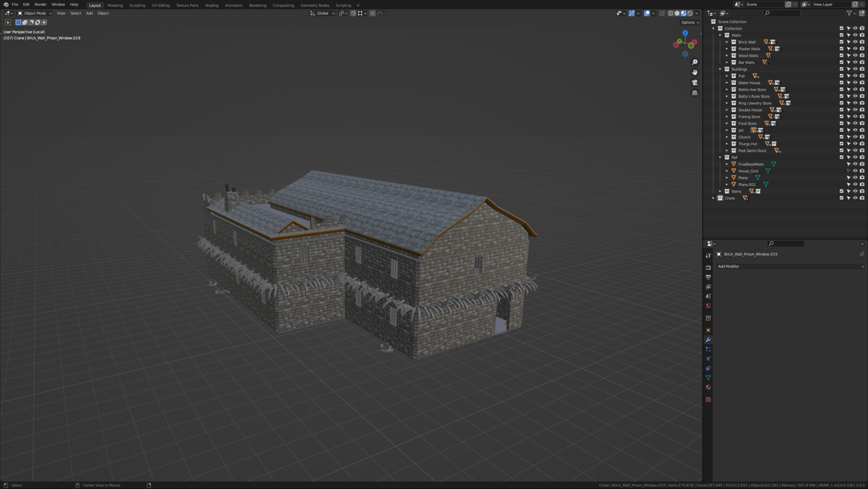
Task: Toggle the Pub collection eye icon
Action: 855,76
